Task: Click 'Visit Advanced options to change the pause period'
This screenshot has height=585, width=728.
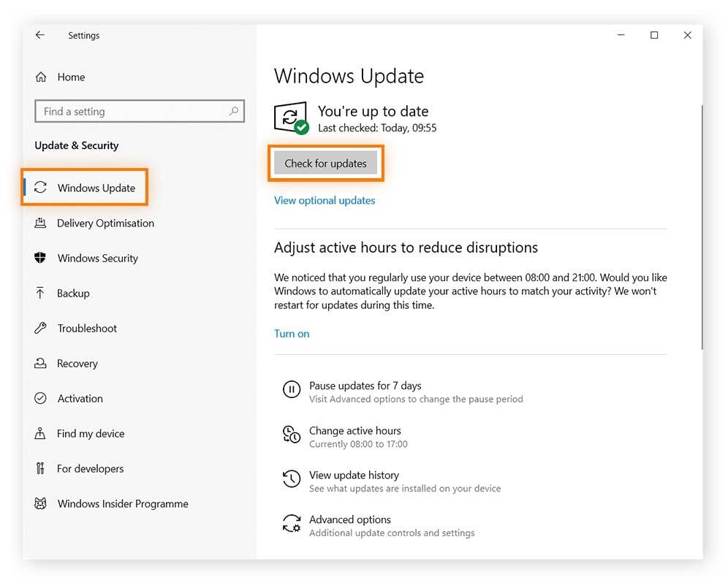Action: [416, 399]
